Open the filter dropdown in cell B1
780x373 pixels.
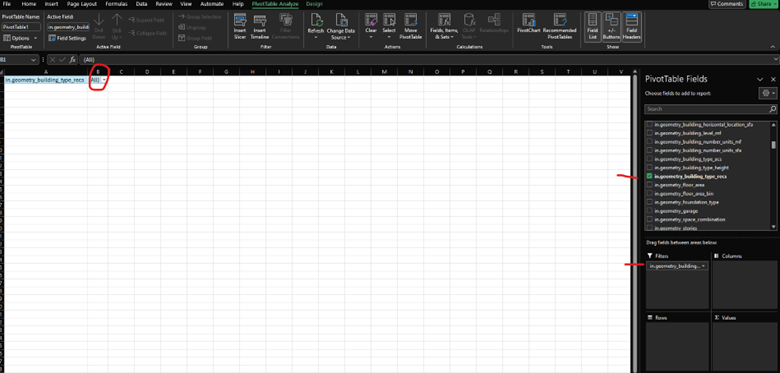[x=104, y=80]
